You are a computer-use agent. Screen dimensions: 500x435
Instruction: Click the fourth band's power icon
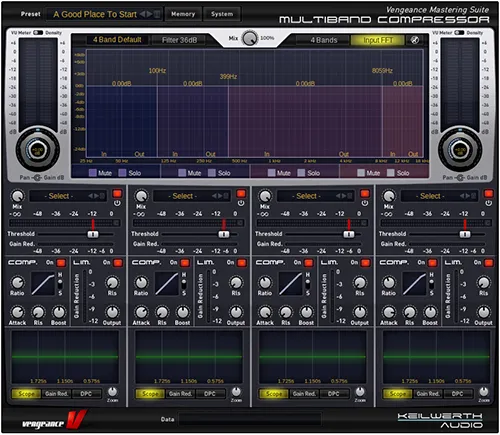click(x=489, y=203)
